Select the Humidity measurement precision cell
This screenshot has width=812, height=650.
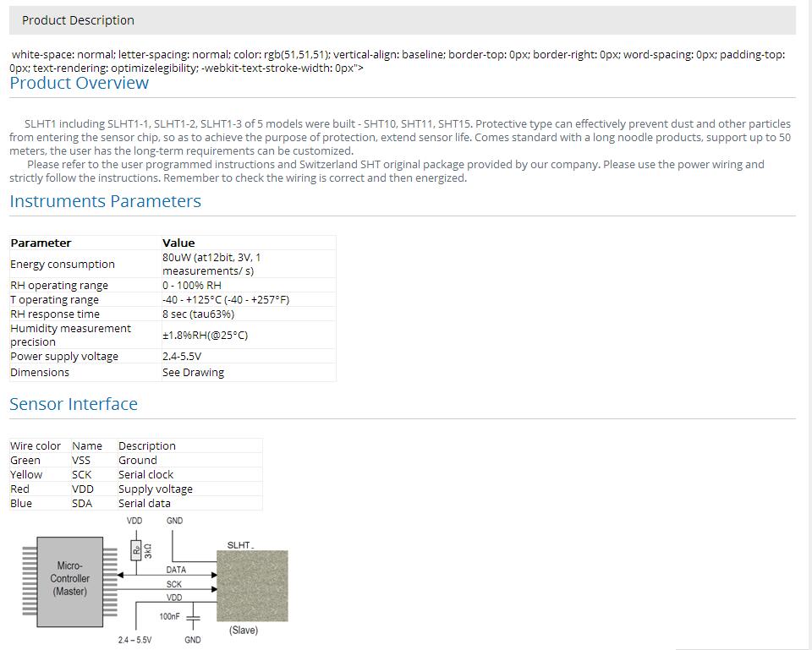(x=85, y=335)
